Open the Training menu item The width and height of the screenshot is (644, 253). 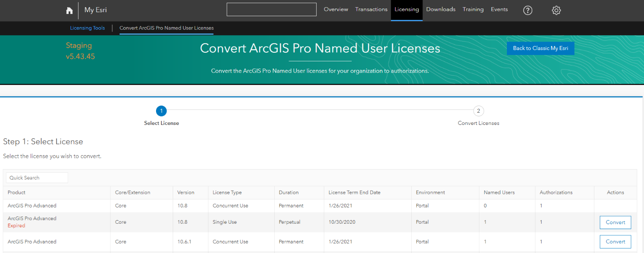473,9
